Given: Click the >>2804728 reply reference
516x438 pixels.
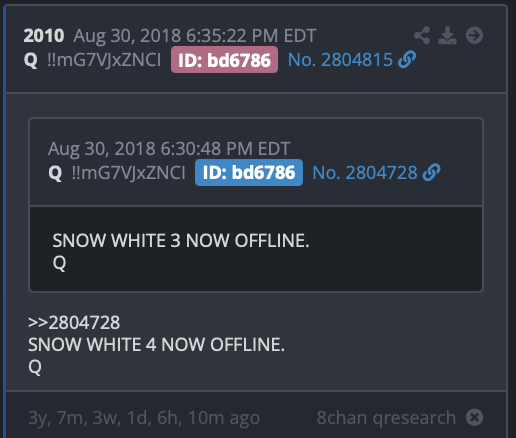Looking at the screenshot, I should point(74,323).
